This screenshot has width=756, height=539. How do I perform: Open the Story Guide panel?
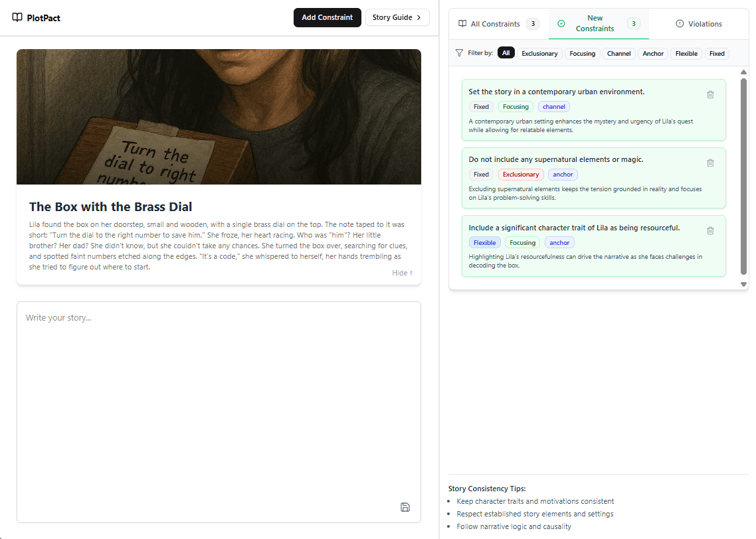397,17
